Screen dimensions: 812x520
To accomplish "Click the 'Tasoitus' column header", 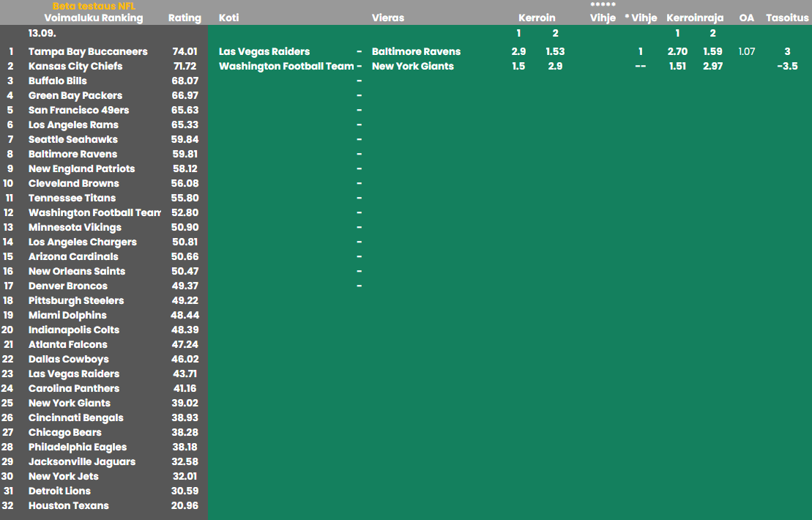I will [x=787, y=18].
